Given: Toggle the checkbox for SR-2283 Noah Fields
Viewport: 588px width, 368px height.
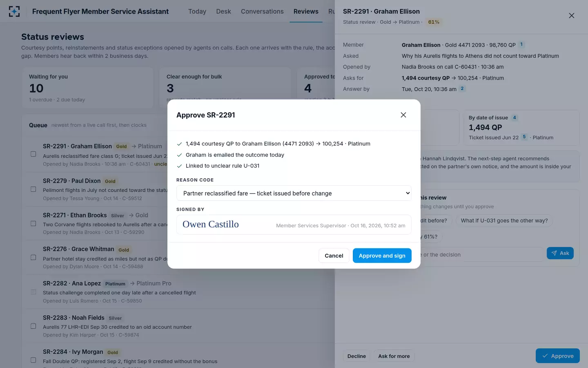Looking at the screenshot, I should coord(33,326).
